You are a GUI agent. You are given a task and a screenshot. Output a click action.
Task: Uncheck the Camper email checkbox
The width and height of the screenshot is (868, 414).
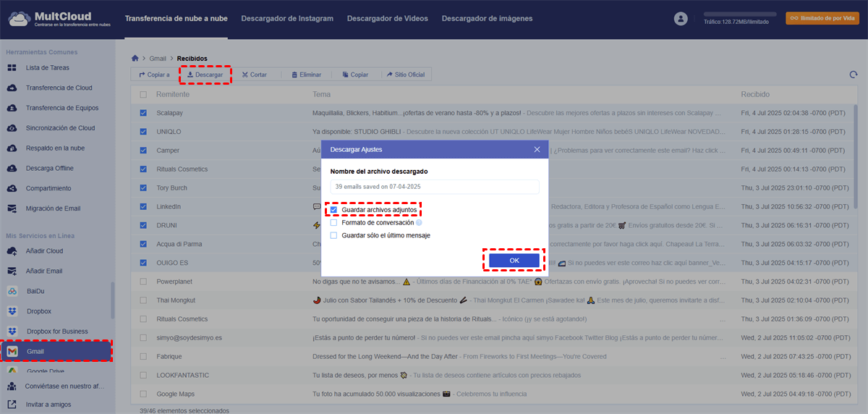(x=143, y=151)
